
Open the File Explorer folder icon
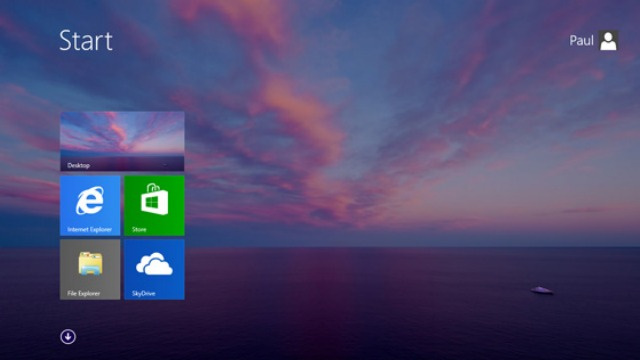(x=90, y=263)
